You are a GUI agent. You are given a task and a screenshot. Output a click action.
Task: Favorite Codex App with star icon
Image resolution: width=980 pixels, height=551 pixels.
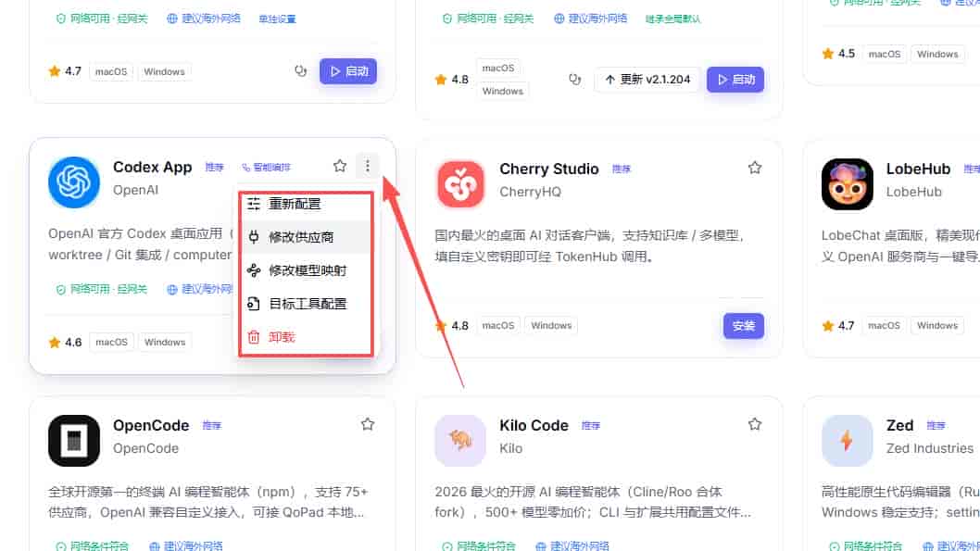click(339, 166)
